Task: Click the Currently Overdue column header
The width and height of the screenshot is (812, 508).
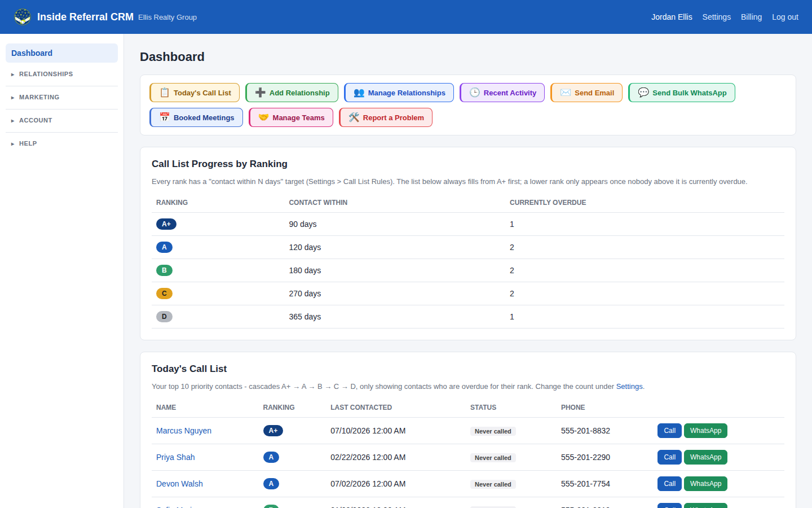Action: point(548,203)
